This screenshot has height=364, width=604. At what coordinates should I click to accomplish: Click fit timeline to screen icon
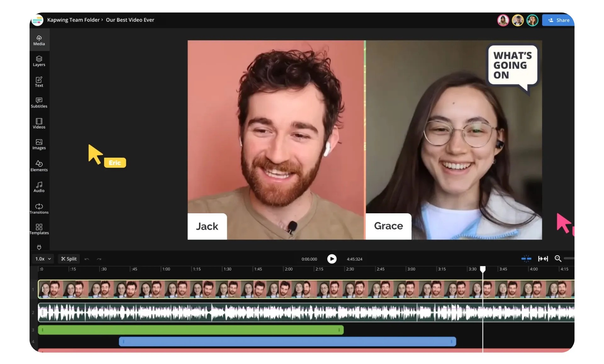pos(543,259)
